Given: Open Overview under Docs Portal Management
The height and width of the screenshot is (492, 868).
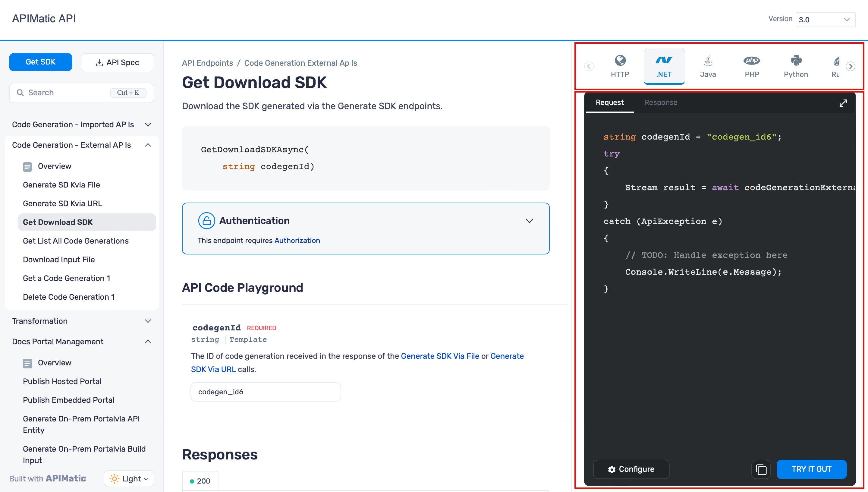Looking at the screenshot, I should 54,363.
